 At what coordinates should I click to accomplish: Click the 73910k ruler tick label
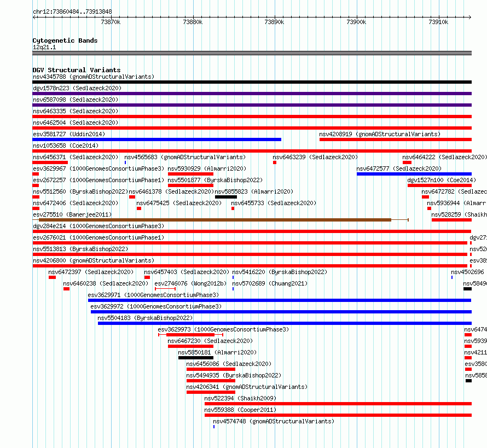pos(438,22)
